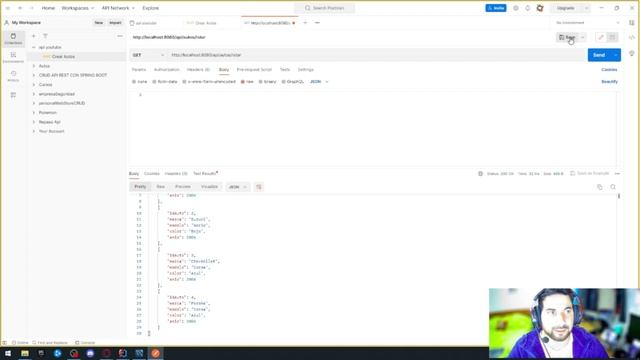The image size is (640, 360).
Task: Go forward with the header forward arrow
Action: [x=31, y=8]
